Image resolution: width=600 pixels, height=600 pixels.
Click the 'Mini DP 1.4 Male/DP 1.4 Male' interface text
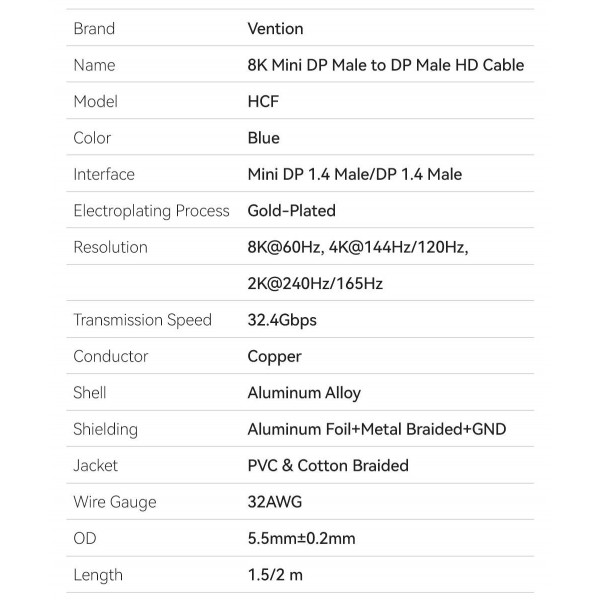[354, 174]
